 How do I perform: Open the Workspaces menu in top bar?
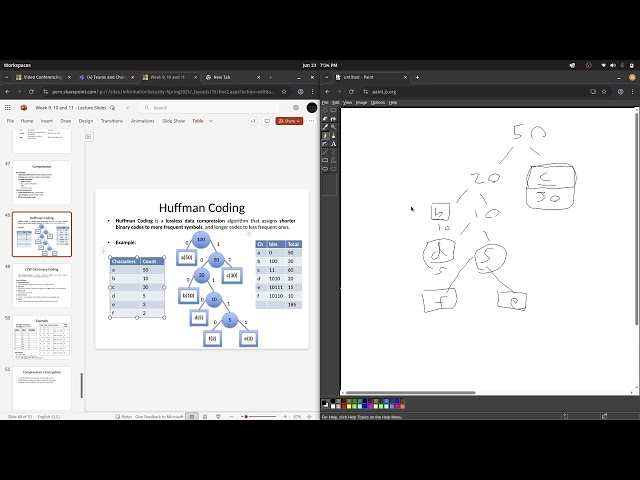coord(17,65)
